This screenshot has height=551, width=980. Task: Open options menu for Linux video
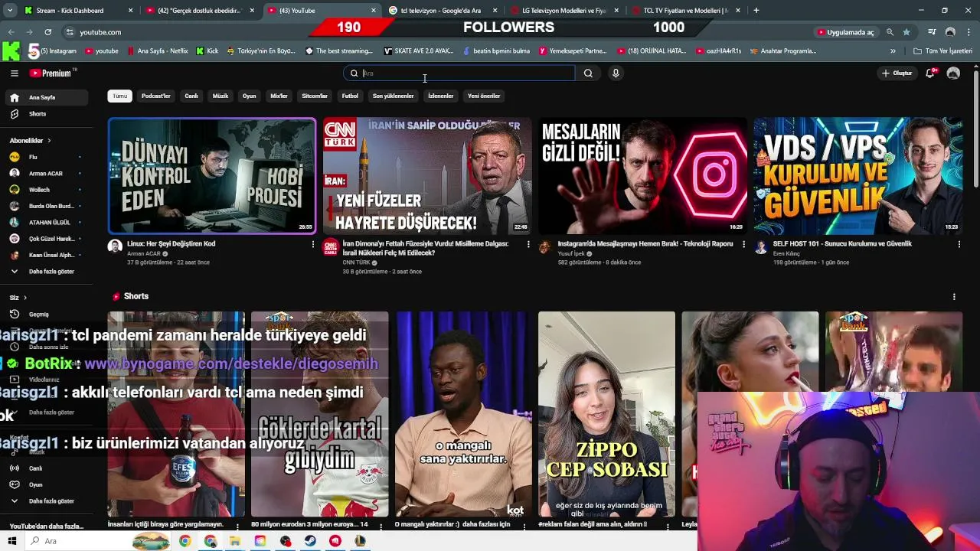(x=312, y=244)
